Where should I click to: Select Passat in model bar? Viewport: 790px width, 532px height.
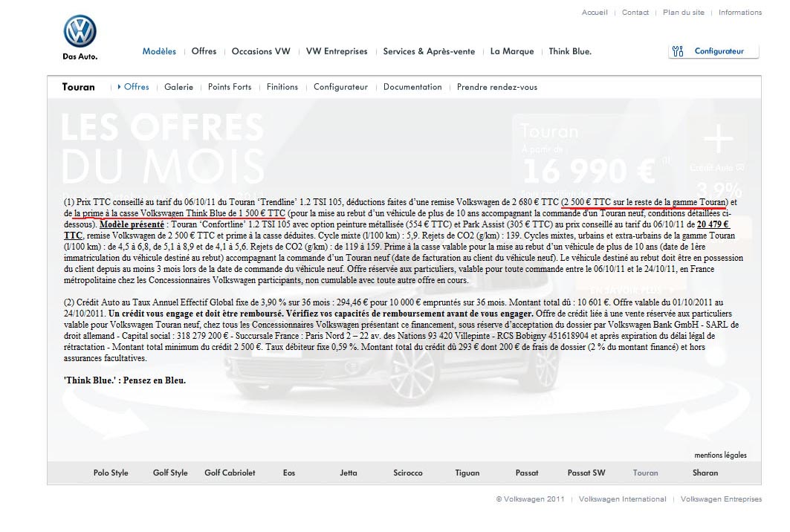click(527, 473)
